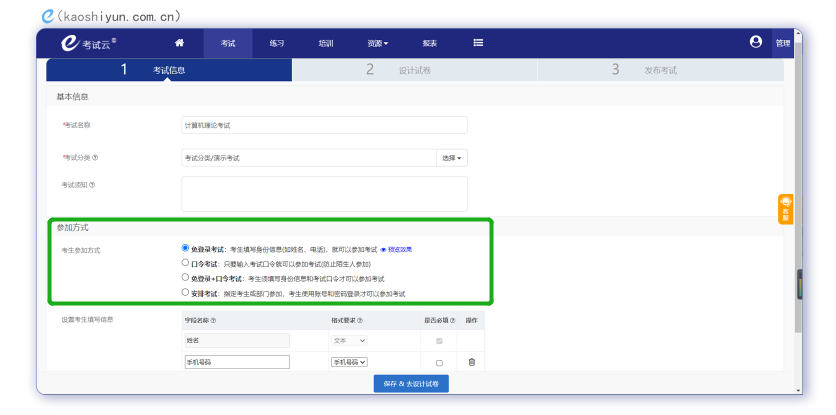836x415 pixels.
Task: Click the 考试须知 text area
Action: (x=324, y=194)
